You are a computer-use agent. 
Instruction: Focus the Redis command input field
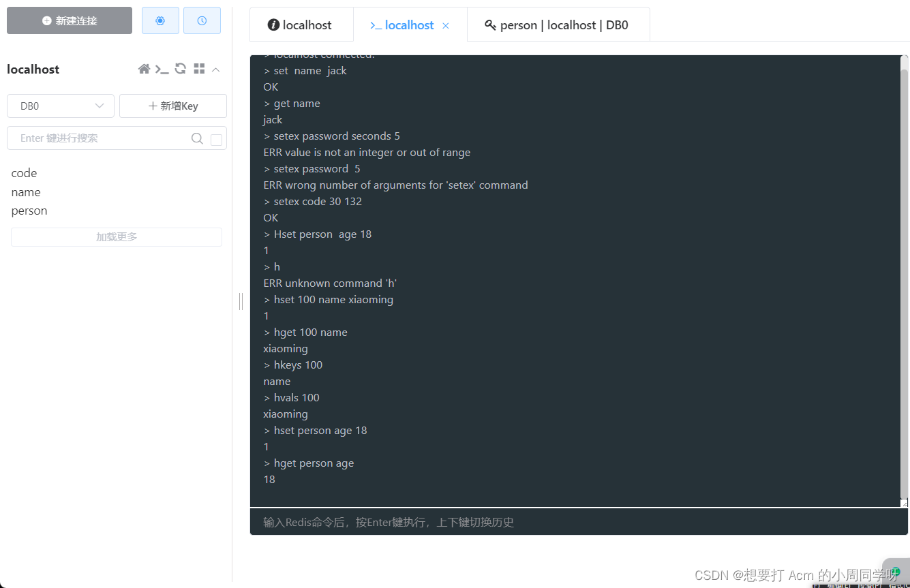[x=579, y=522]
